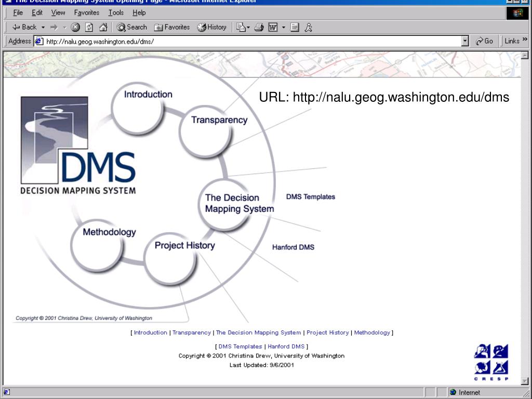Click the Introduction footer link

click(150, 332)
